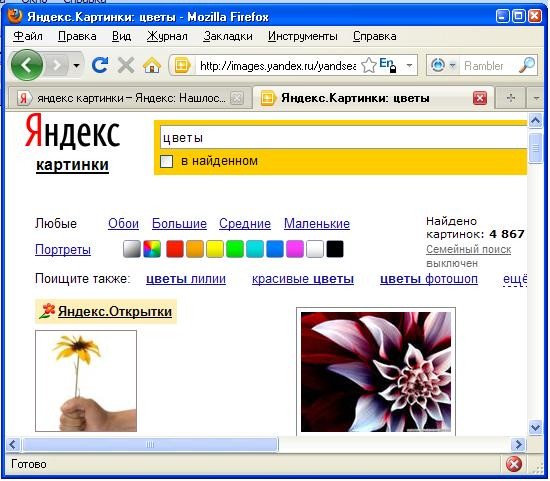
Task: Go to the Home page icon
Action: pyautogui.click(x=152, y=65)
